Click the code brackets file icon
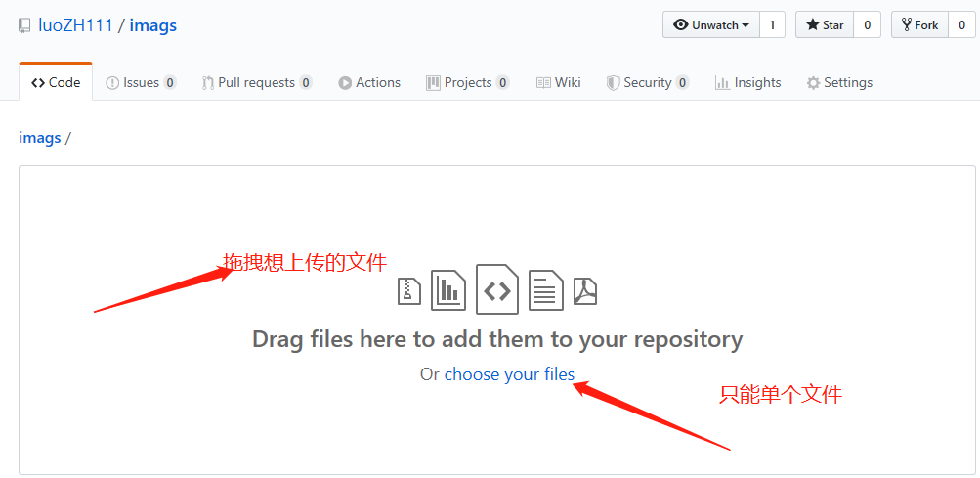 coord(497,289)
